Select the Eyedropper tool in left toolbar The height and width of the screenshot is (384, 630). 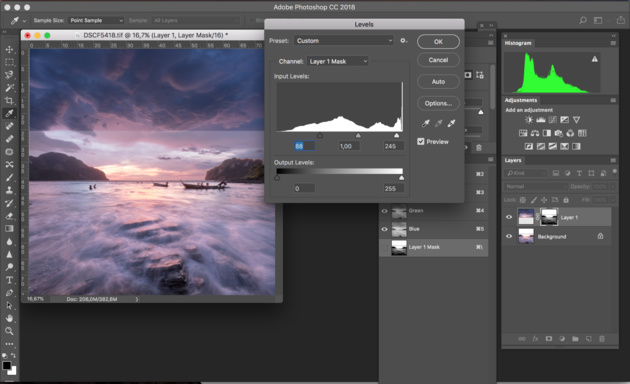(x=9, y=113)
